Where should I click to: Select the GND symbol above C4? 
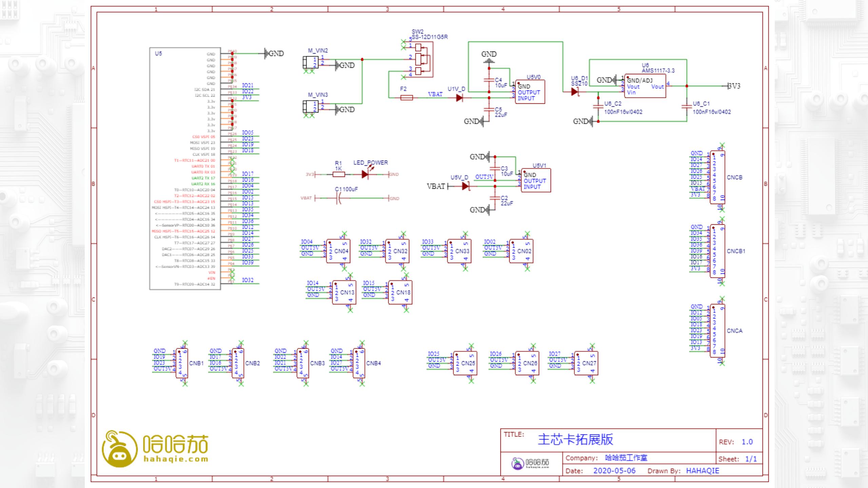pos(489,57)
